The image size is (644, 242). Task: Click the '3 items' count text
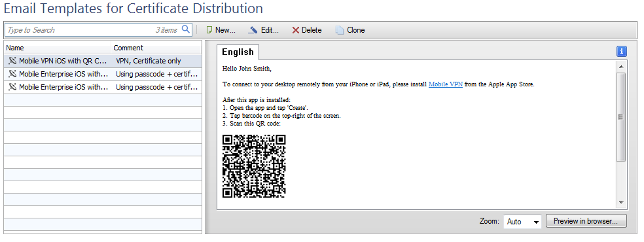coord(166,30)
